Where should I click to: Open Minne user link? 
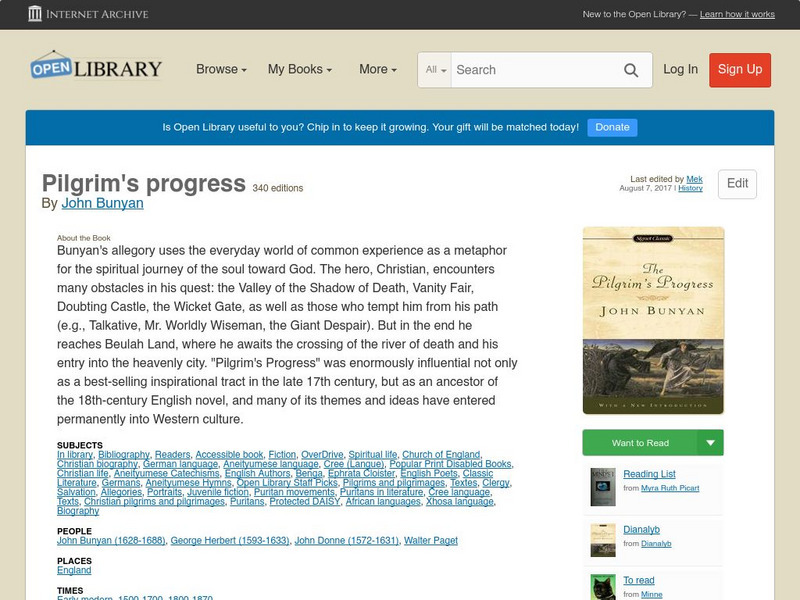[x=652, y=594]
